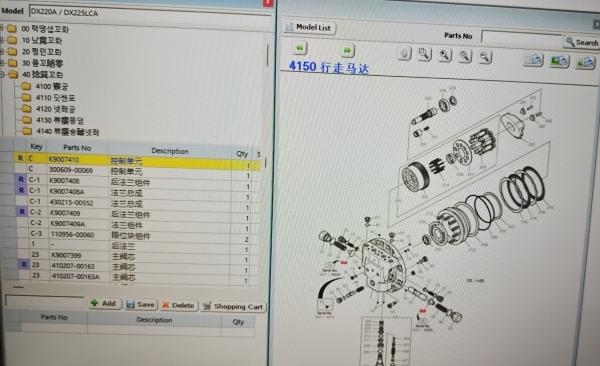The width and height of the screenshot is (600, 366).
Task: Click the first print icon in the diagram toolbar
Action: [x=533, y=60]
